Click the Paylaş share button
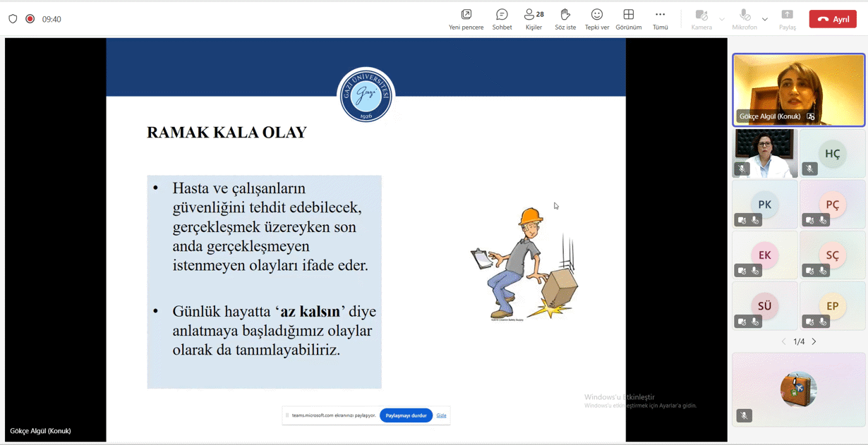The height and width of the screenshot is (445, 868). pos(788,19)
